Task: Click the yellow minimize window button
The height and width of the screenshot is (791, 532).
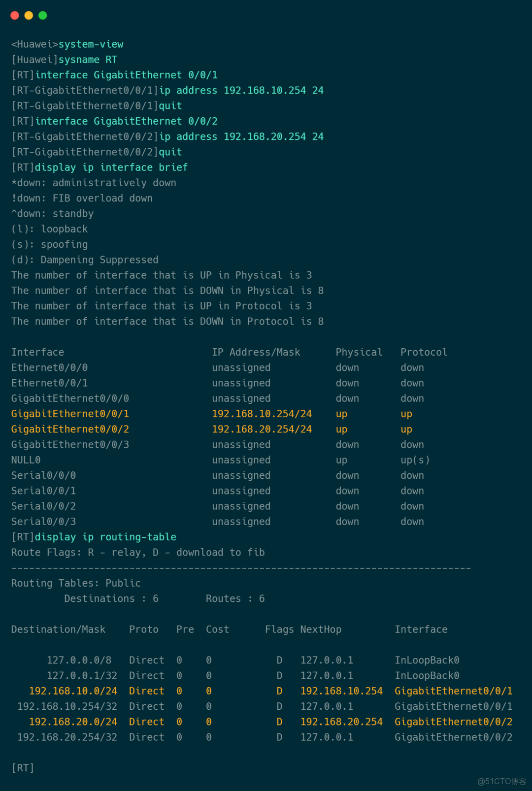Action: (29, 16)
